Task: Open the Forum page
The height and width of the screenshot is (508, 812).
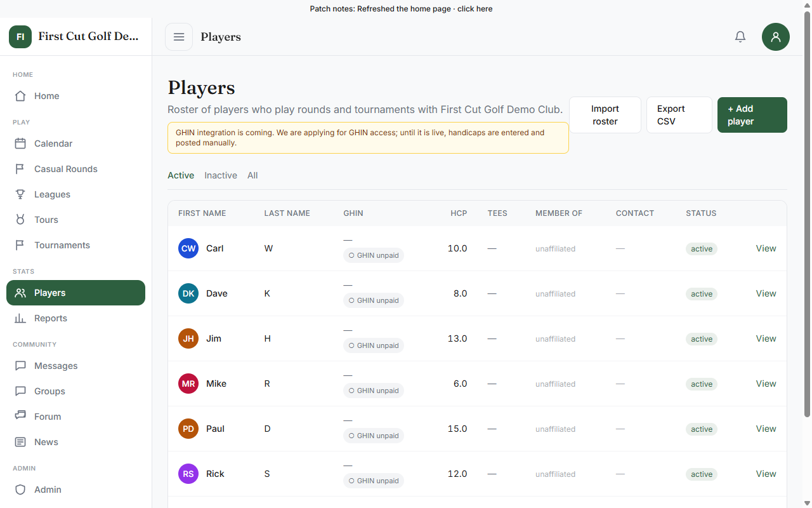Action: click(x=75, y=417)
